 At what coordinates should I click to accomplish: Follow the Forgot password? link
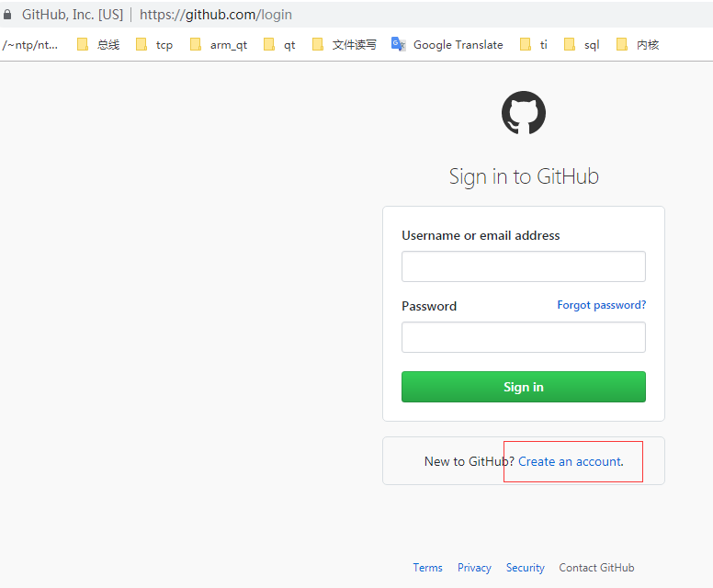tap(602, 305)
